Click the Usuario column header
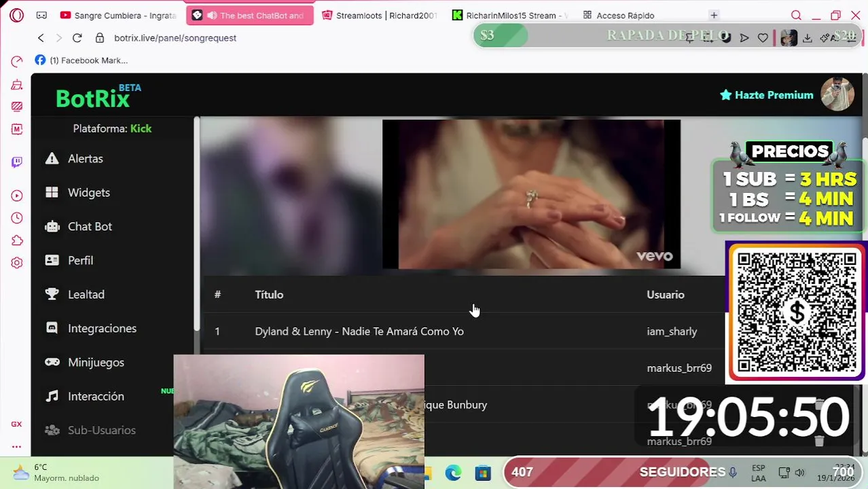 [x=666, y=295]
